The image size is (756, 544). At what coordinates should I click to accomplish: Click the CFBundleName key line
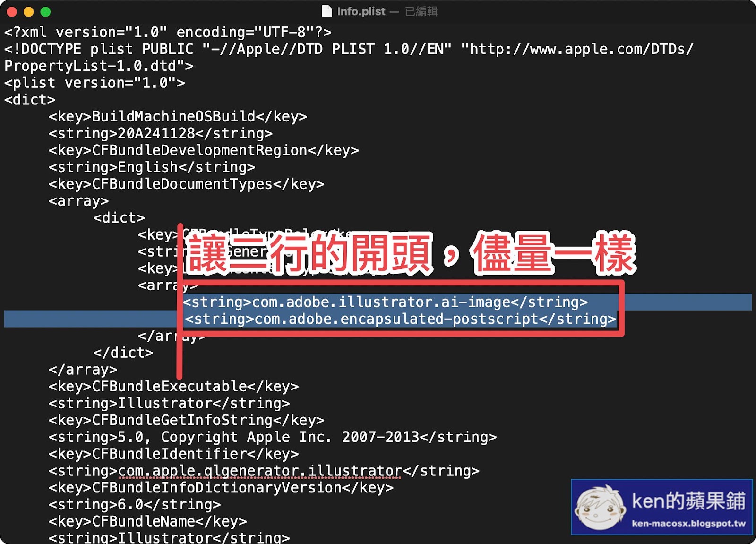pyautogui.click(x=147, y=521)
